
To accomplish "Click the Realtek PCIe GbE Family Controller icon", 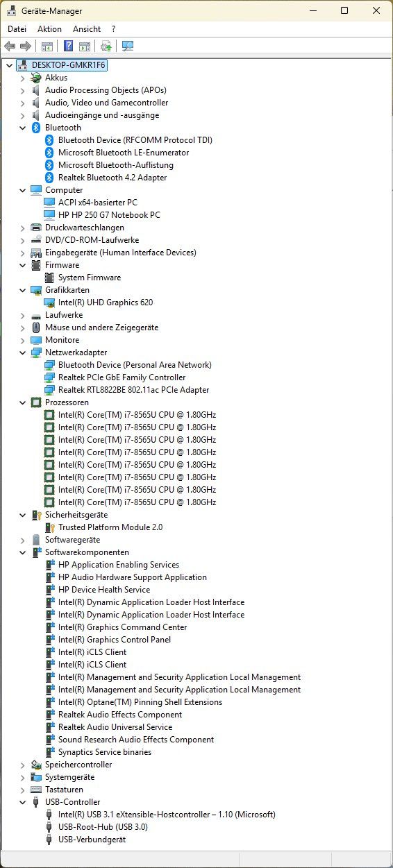I will [x=49, y=377].
